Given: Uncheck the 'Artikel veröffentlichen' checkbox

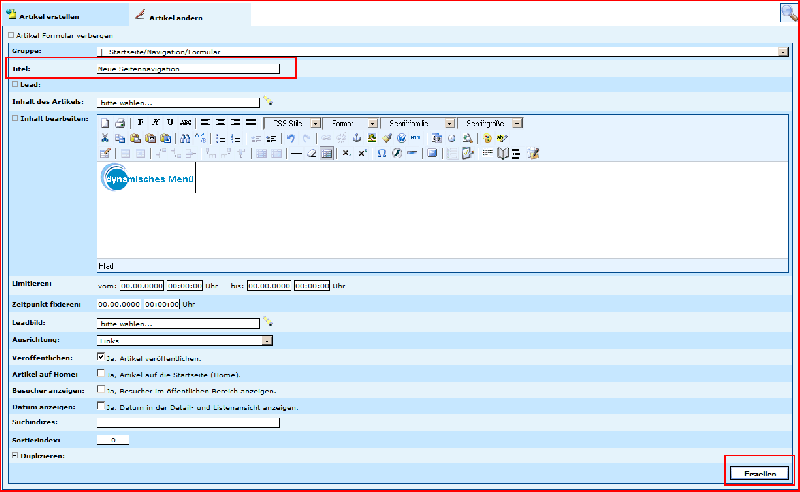Looking at the screenshot, I should [101, 356].
